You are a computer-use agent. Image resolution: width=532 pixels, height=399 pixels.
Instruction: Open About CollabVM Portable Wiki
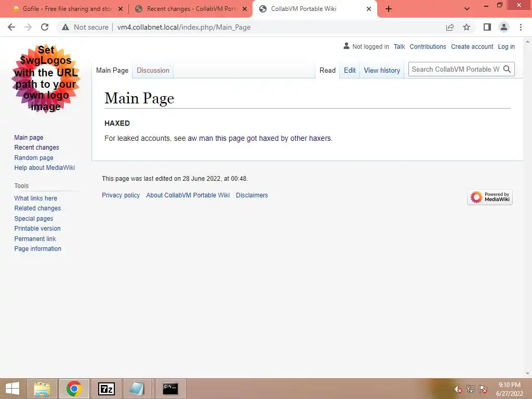coord(188,195)
